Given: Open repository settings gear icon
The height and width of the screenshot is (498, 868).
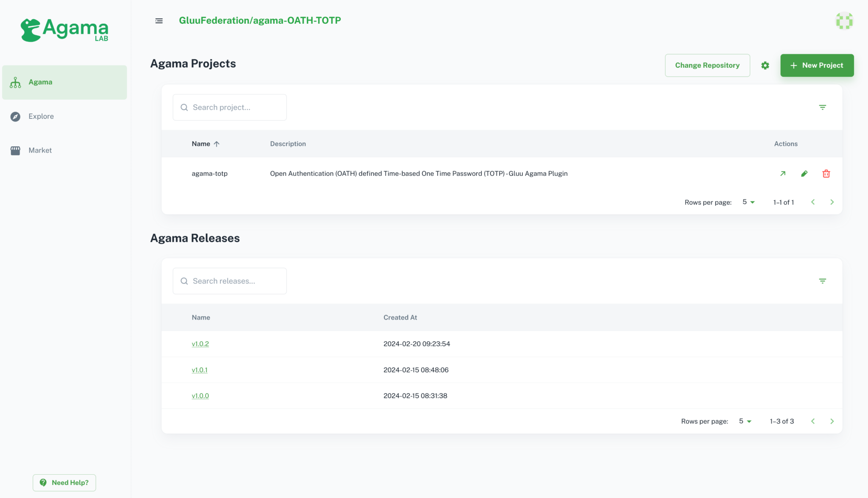Looking at the screenshot, I should tap(765, 65).
